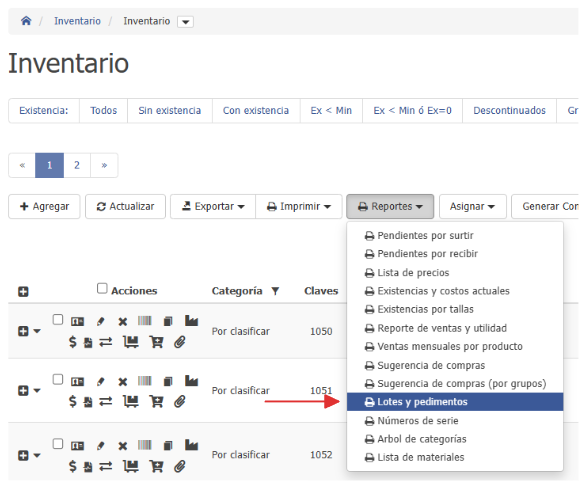The image size is (582, 481).
Task: Select Pendientes por recibir report
Action: click(455, 254)
